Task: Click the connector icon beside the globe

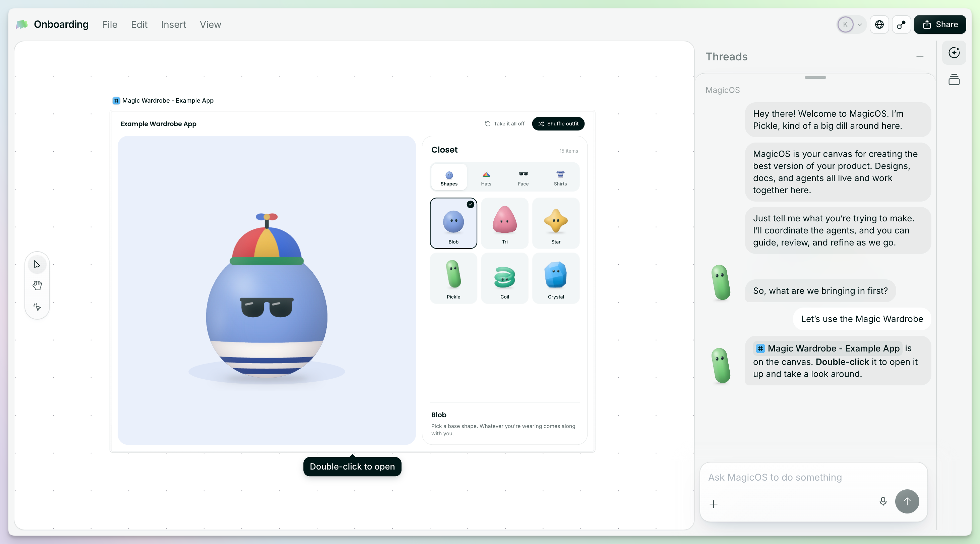Action: pos(901,25)
